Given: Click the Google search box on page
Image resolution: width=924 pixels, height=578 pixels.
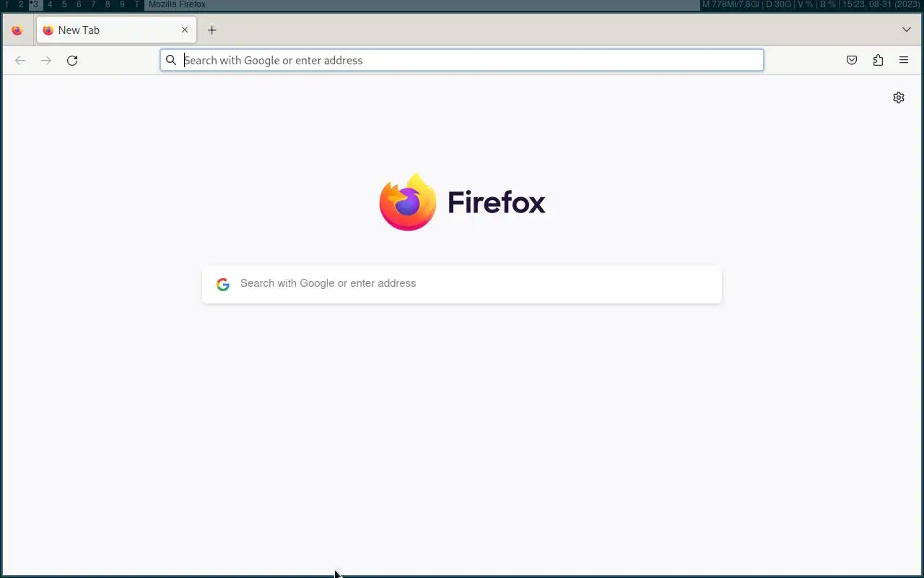Looking at the screenshot, I should pyautogui.click(x=462, y=284).
